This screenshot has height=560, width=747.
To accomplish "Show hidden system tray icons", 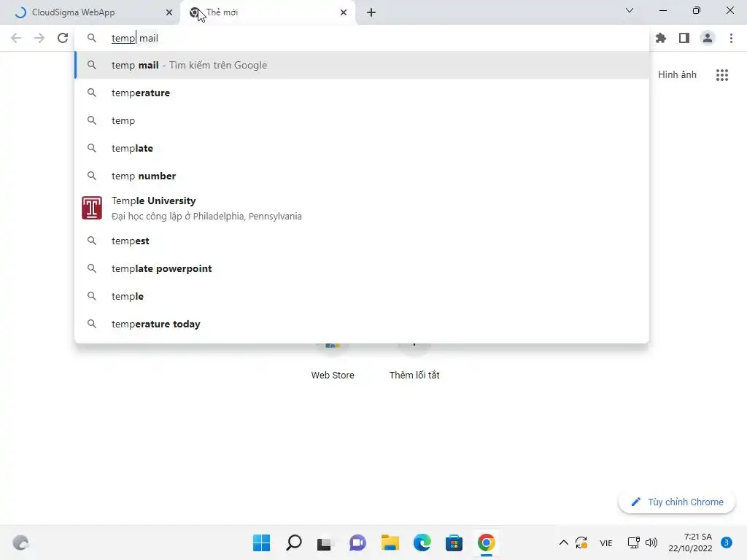I will click(564, 542).
